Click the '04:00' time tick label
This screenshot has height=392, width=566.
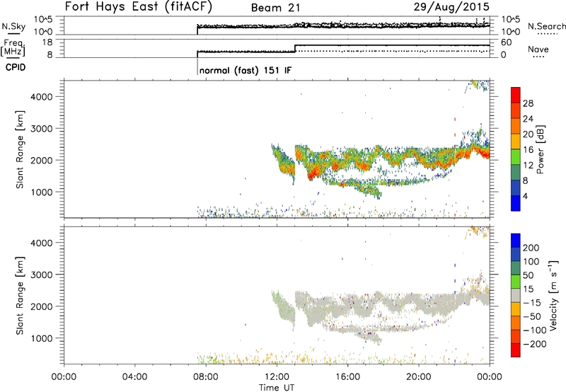(134, 377)
